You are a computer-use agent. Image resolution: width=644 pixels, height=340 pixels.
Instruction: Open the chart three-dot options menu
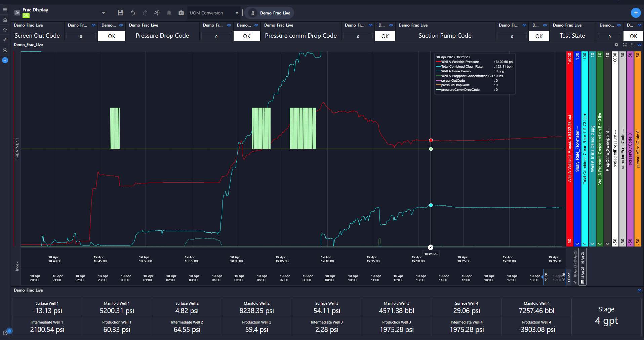(632, 45)
